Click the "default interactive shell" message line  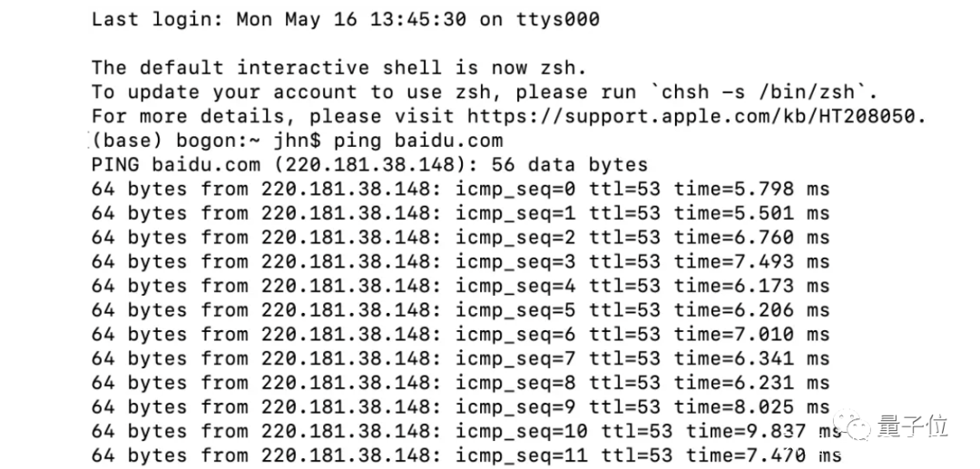click(x=338, y=68)
